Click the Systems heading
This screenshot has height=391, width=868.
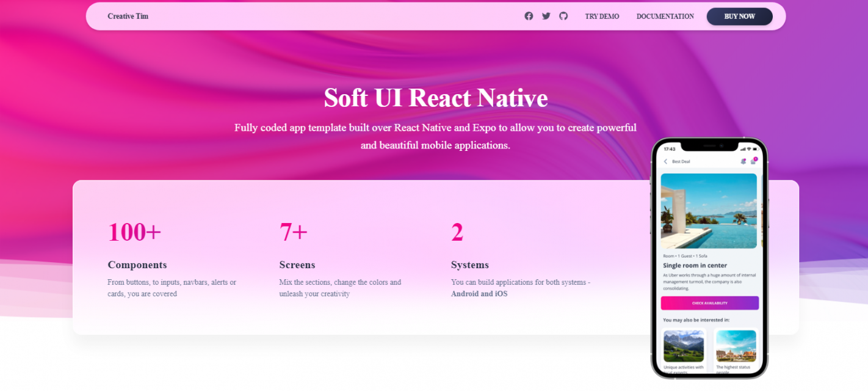pos(469,265)
